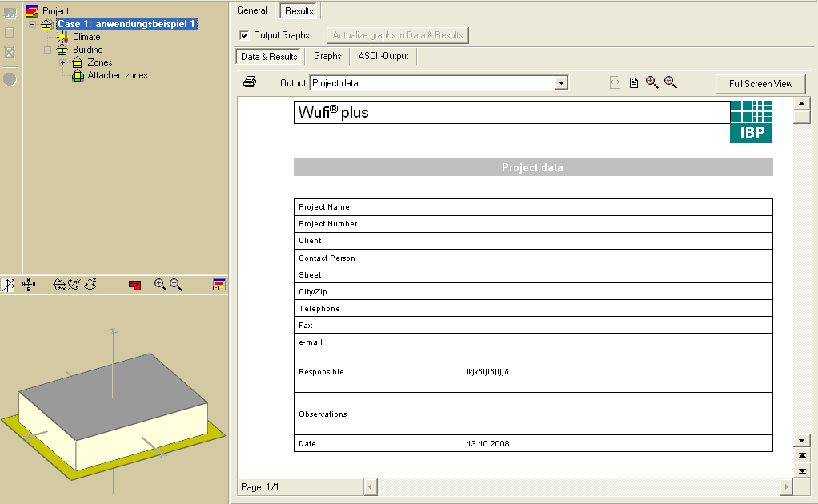Viewport: 818px width, 504px height.
Task: Click the report's vertical scrollbar thumb
Action: pos(801,116)
